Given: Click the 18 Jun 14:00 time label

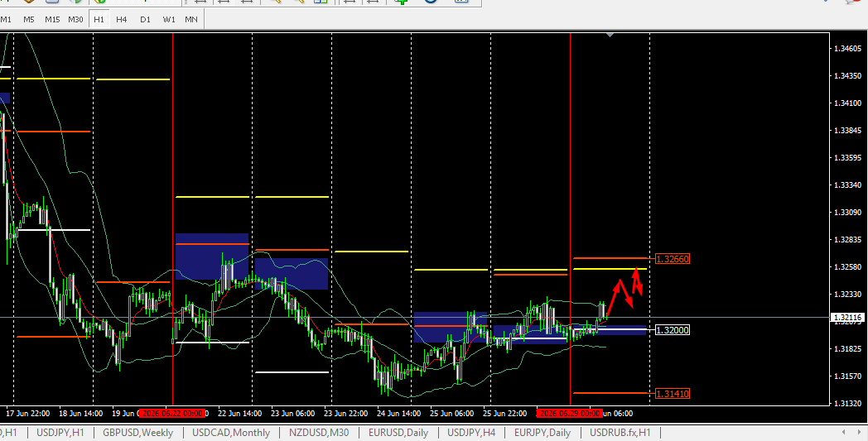Looking at the screenshot, I should point(81,414).
